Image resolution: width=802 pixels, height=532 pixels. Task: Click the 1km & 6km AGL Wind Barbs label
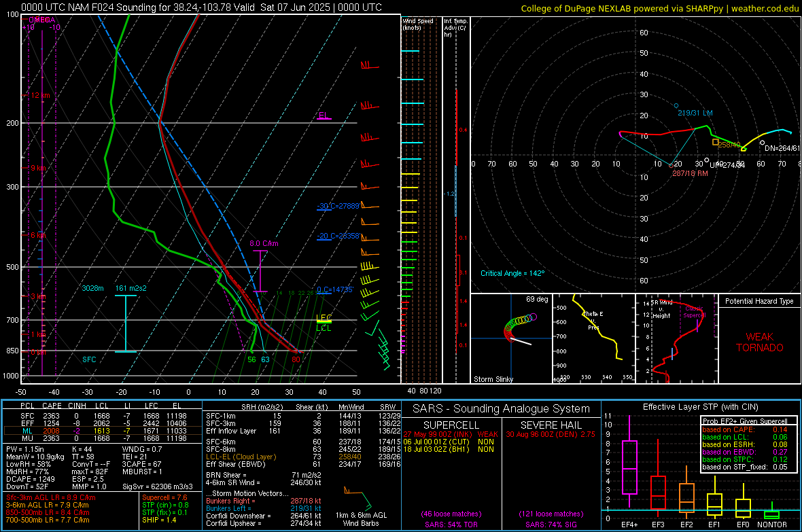coord(361,519)
